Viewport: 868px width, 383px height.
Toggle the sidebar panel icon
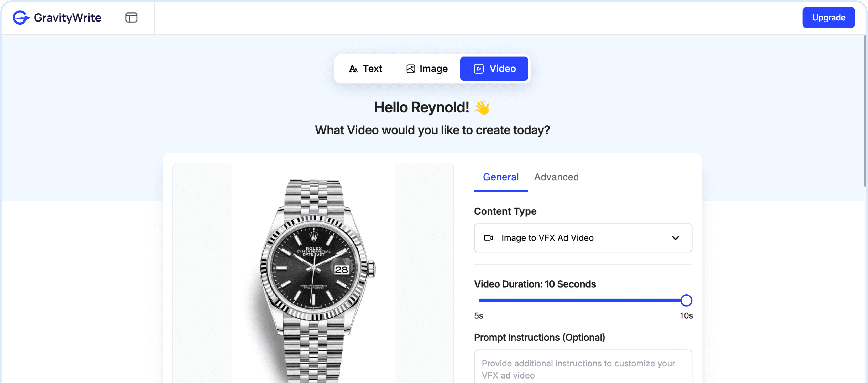(131, 18)
